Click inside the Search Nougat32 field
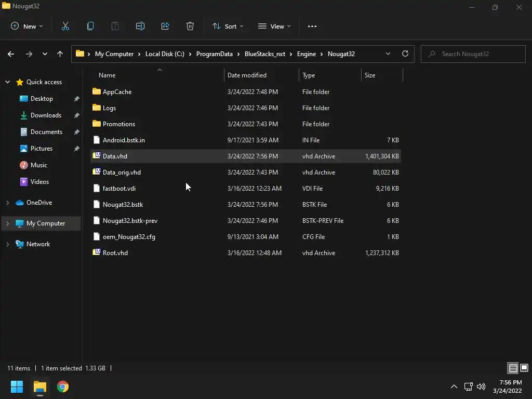This screenshot has height=399, width=532. 473,54
